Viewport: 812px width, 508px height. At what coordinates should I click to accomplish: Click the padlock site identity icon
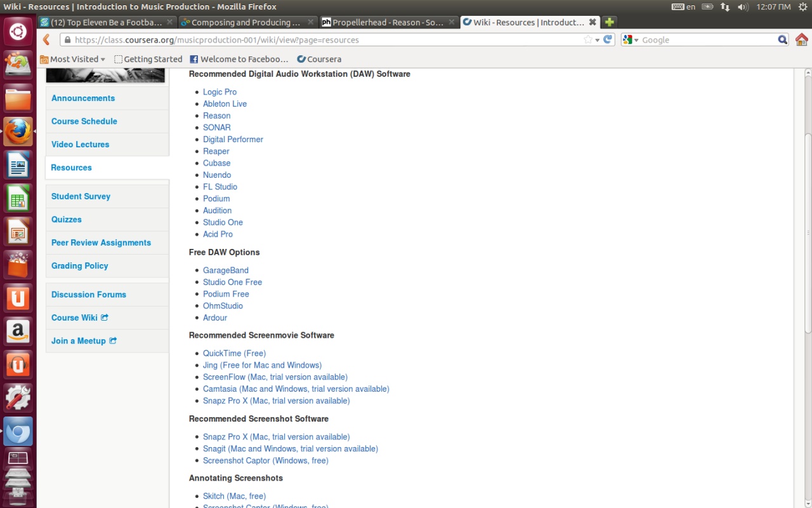pos(67,40)
